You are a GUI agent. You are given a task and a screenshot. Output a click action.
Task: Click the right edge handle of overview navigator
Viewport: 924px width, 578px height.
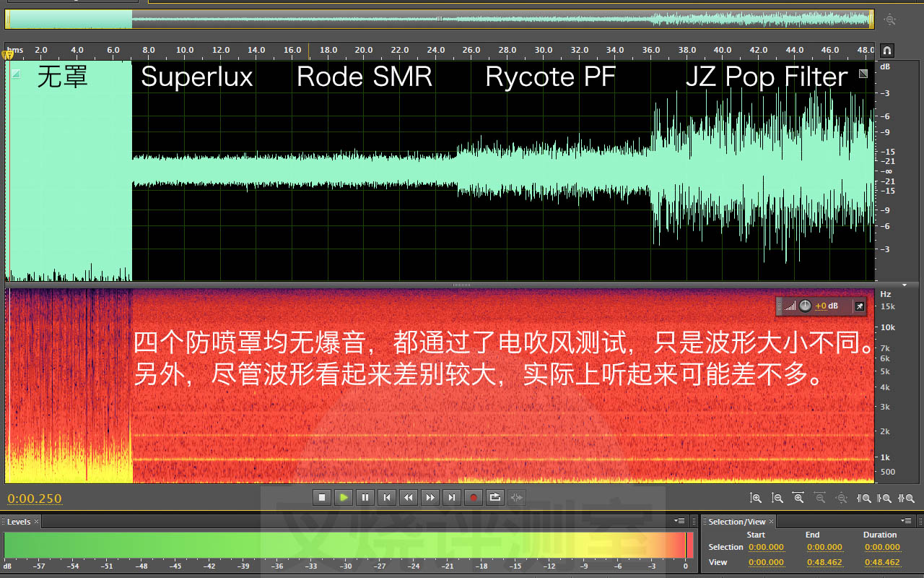point(871,20)
